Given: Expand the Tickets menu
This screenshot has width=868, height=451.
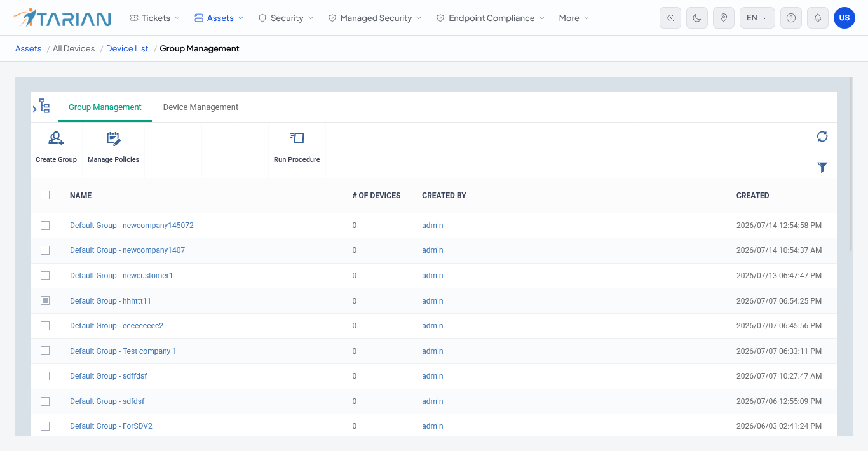Looking at the screenshot, I should (154, 18).
